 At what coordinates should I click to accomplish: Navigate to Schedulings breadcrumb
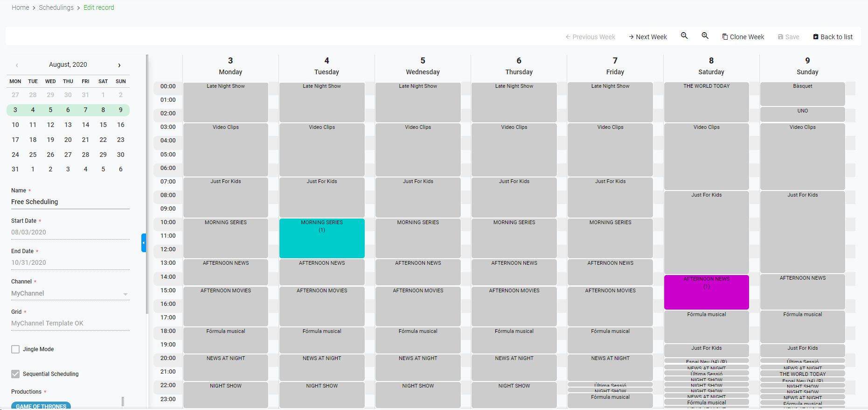tap(56, 7)
